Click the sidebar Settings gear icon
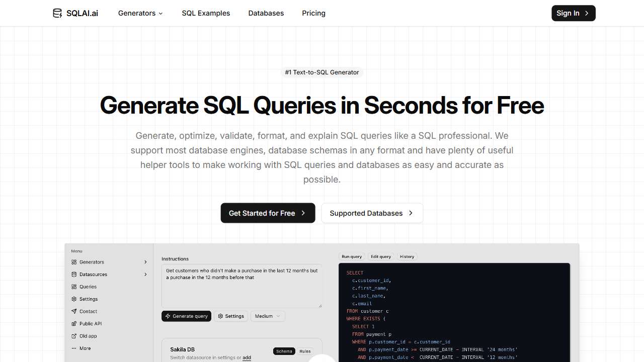The image size is (644, 362). (74, 299)
